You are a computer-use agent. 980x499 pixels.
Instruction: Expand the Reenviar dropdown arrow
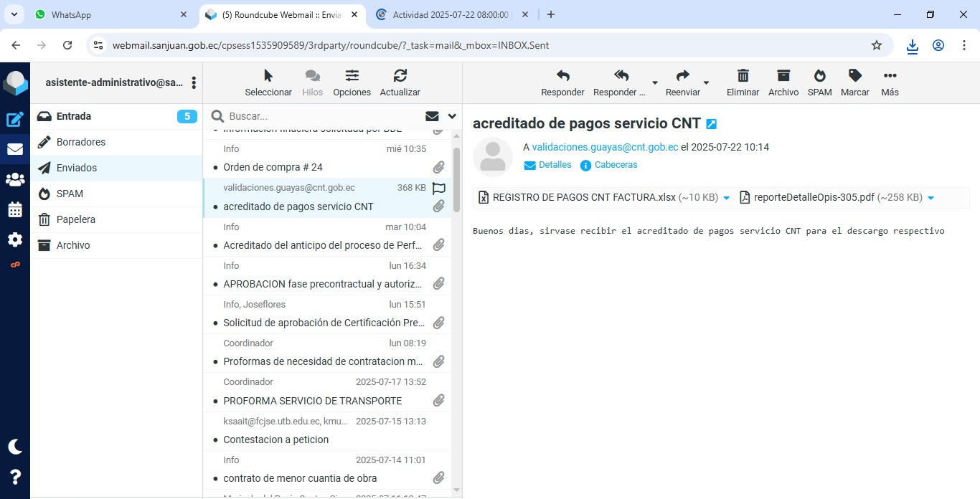[x=706, y=83]
